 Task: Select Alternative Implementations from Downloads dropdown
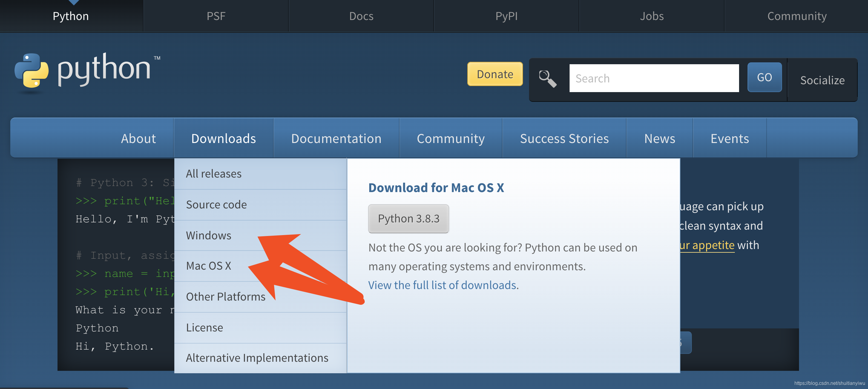click(261, 358)
